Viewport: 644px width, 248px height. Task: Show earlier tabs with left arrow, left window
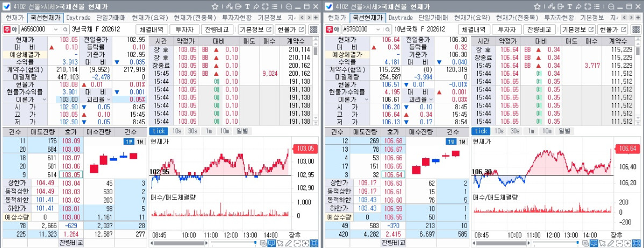tap(302, 18)
